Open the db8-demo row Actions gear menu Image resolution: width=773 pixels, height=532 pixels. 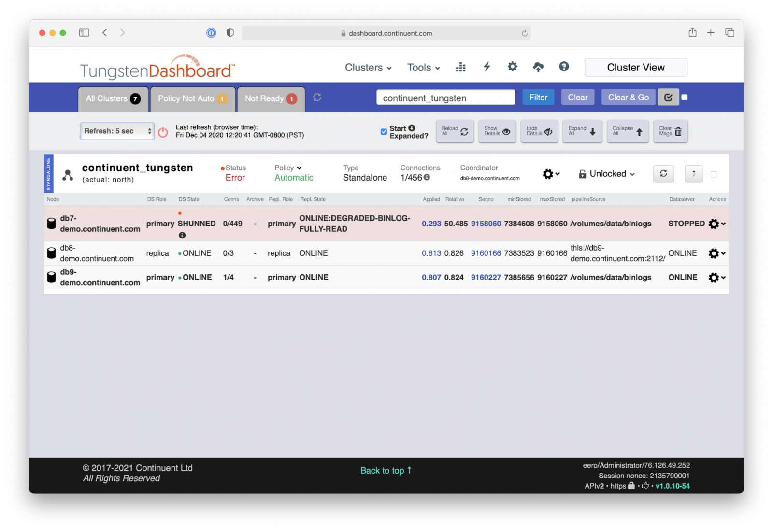(717, 253)
